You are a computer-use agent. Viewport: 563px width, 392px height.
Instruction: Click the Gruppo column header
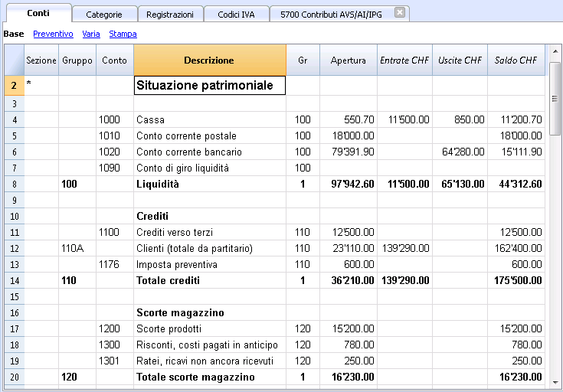pos(77,60)
